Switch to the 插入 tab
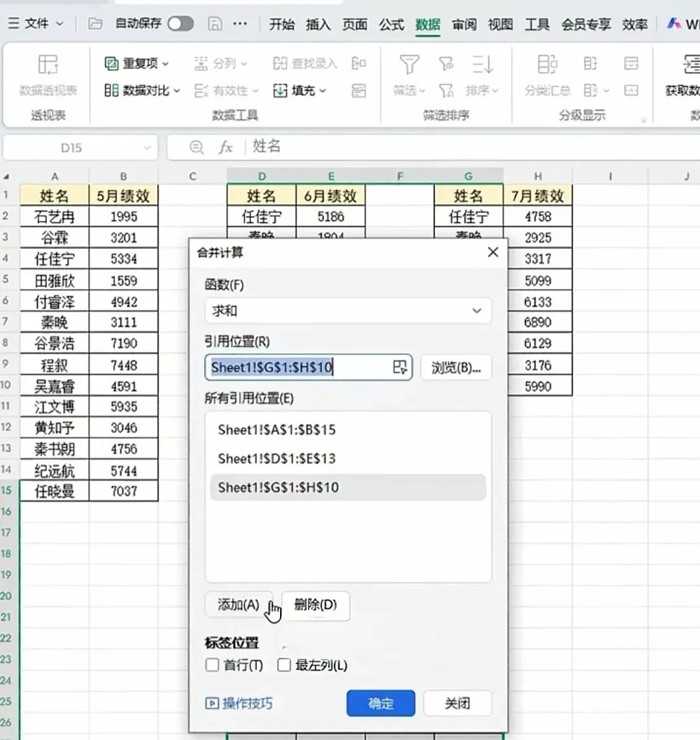Screen dimensions: 700x740 [x=318, y=24]
